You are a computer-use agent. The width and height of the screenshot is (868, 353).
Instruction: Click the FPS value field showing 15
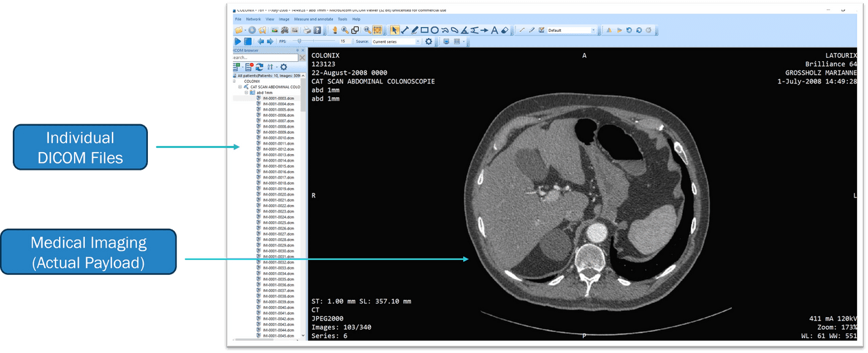pos(346,41)
